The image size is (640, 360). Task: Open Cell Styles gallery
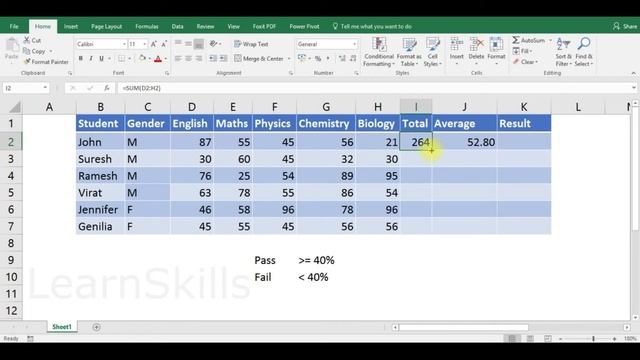point(433,52)
